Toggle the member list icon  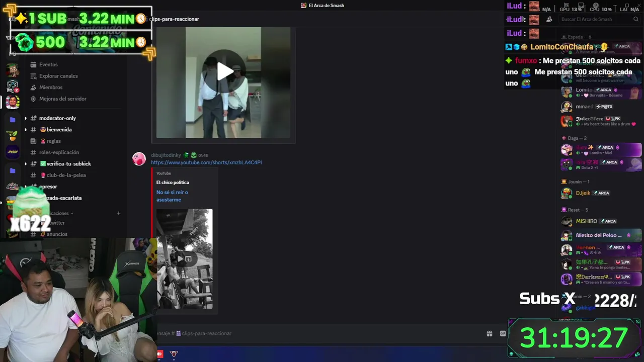coord(549,19)
